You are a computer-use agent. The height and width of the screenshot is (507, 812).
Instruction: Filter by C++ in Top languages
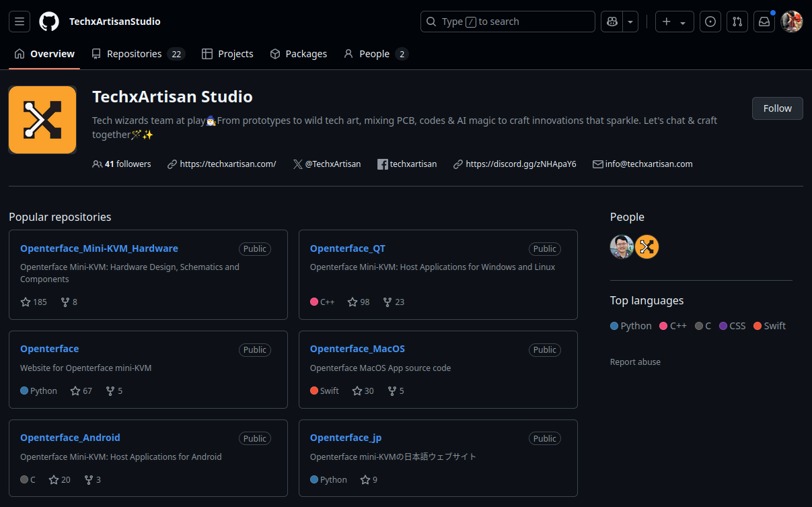tap(673, 326)
